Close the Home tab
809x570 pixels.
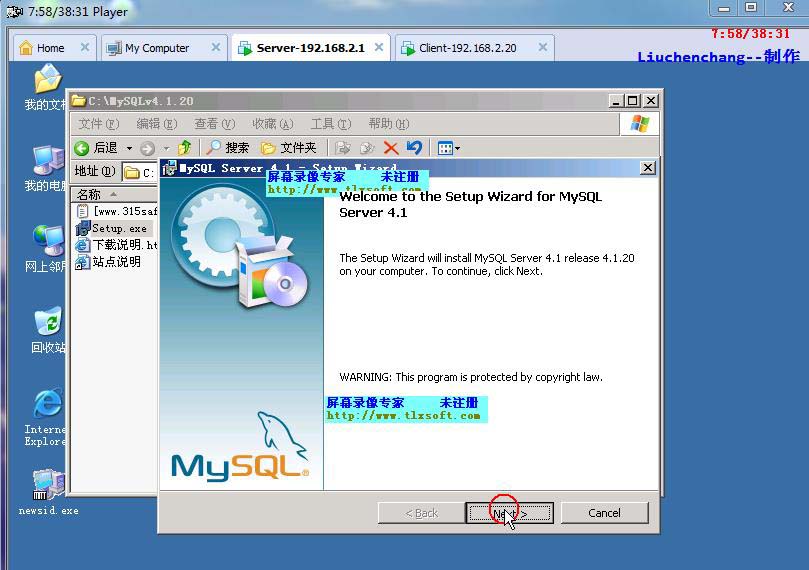[85, 47]
